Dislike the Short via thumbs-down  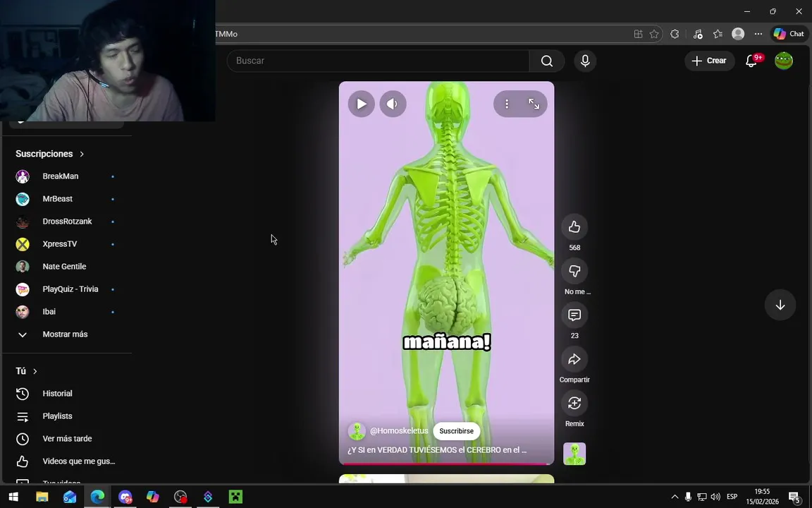tap(574, 271)
